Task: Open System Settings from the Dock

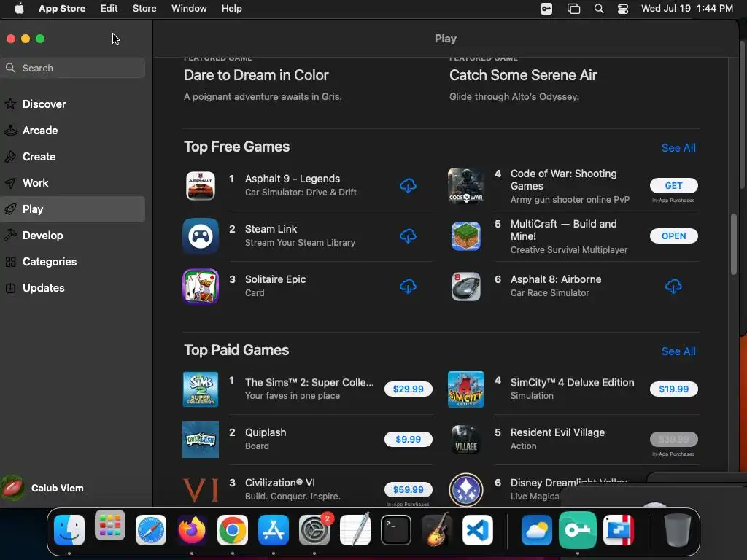Action: (x=314, y=530)
